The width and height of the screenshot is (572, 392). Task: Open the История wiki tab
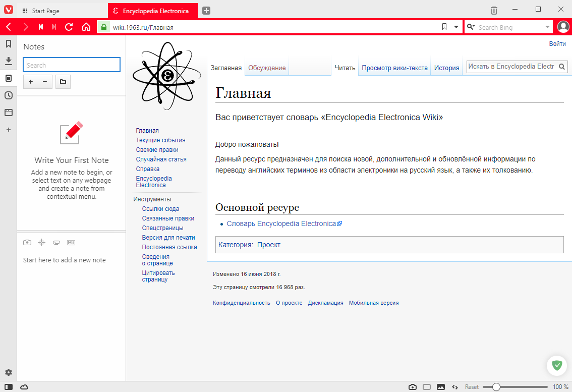(446, 68)
